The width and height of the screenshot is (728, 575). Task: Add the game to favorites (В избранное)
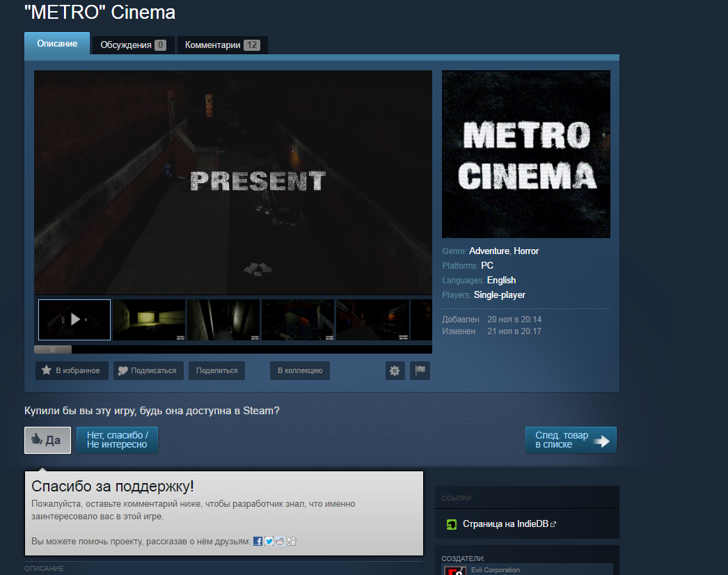point(72,370)
